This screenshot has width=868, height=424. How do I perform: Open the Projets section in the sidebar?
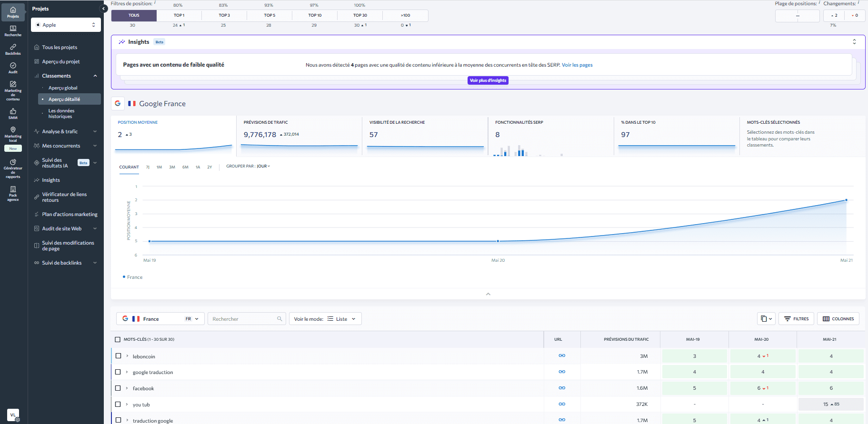click(x=13, y=12)
